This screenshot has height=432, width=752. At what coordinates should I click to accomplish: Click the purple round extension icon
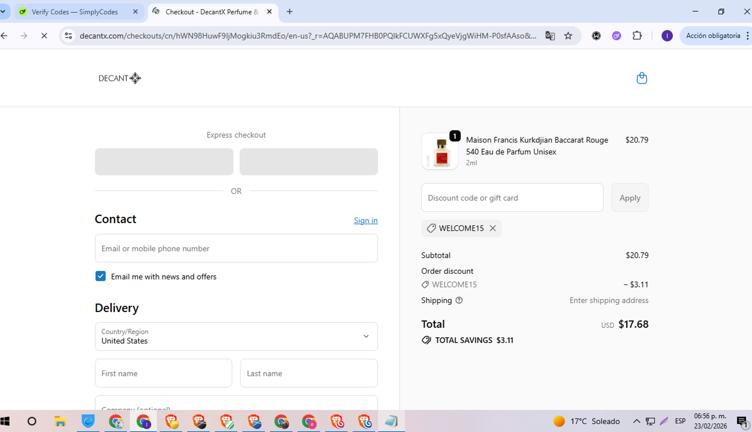tap(616, 35)
